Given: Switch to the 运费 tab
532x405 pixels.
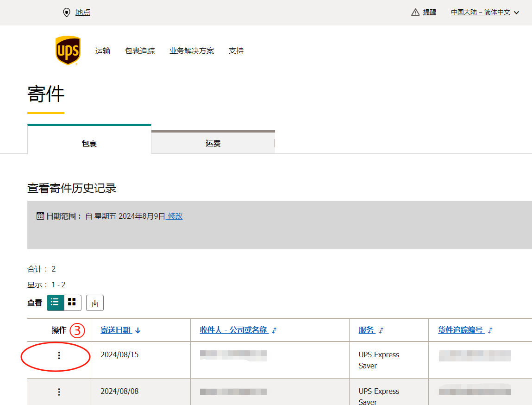Looking at the screenshot, I should [213, 142].
